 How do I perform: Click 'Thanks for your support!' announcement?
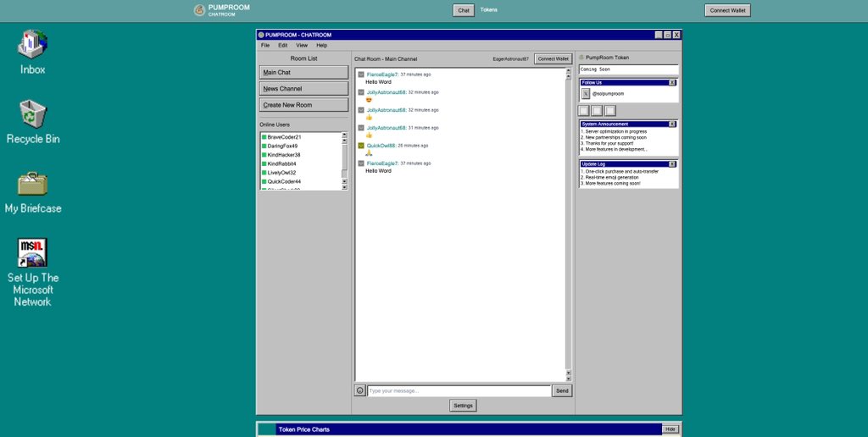pyautogui.click(x=607, y=144)
